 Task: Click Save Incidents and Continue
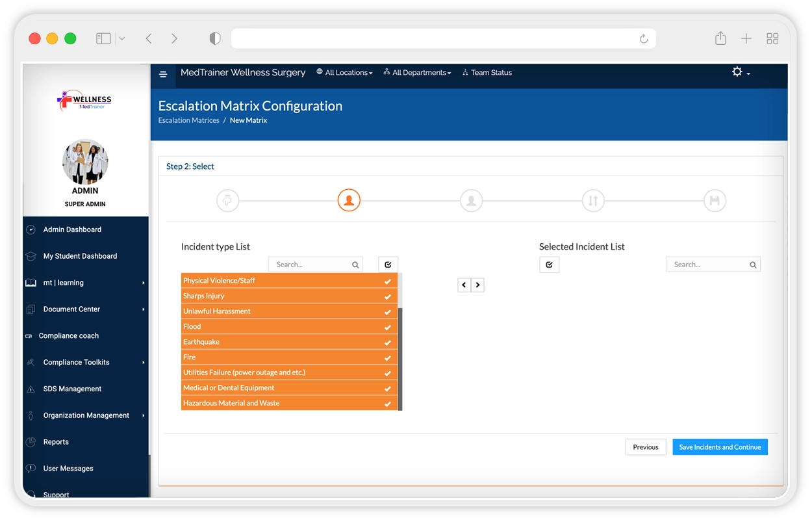tap(720, 447)
